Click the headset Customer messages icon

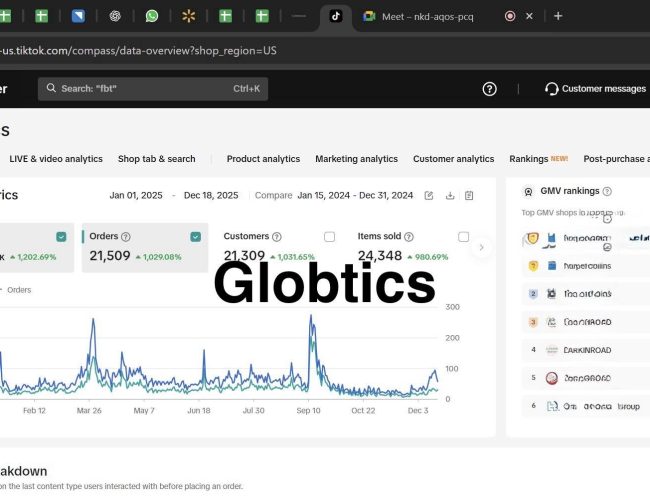pyautogui.click(x=552, y=89)
